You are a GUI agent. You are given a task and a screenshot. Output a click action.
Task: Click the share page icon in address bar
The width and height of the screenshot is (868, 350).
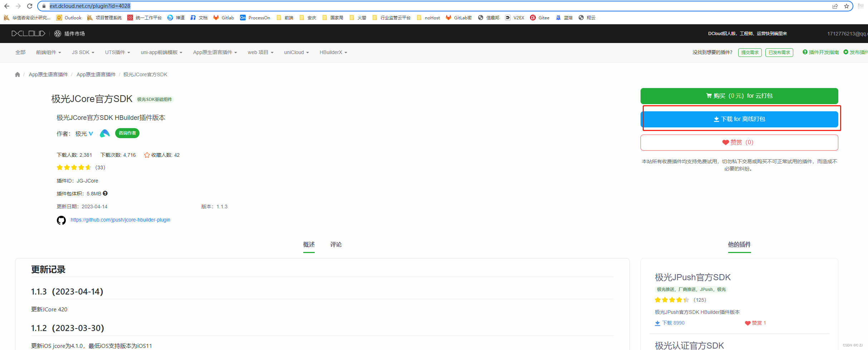[x=835, y=6]
